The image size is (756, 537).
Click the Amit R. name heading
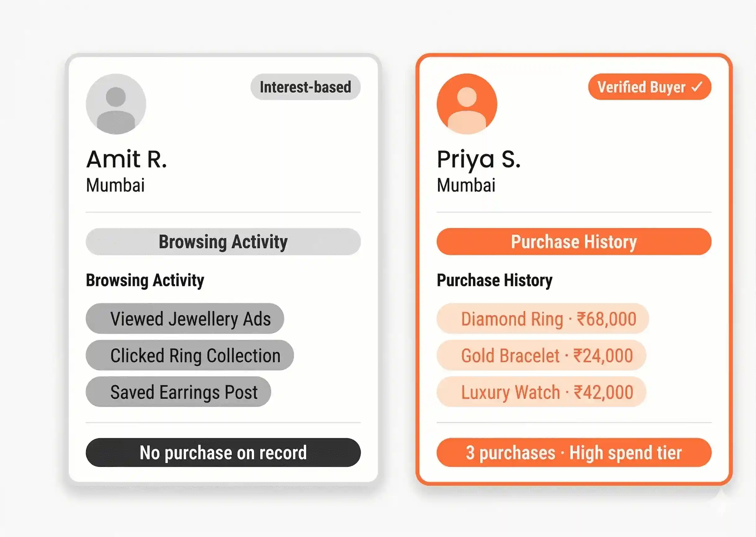(126, 159)
